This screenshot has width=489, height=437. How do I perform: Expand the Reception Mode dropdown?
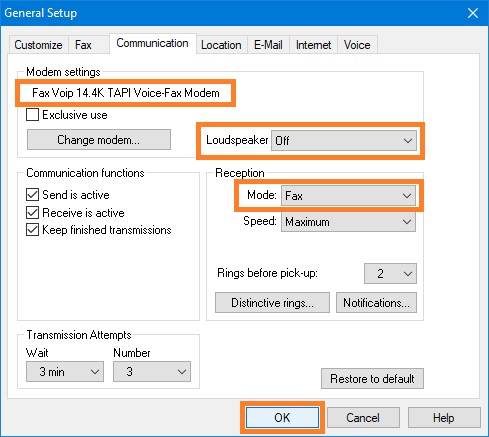(x=348, y=196)
